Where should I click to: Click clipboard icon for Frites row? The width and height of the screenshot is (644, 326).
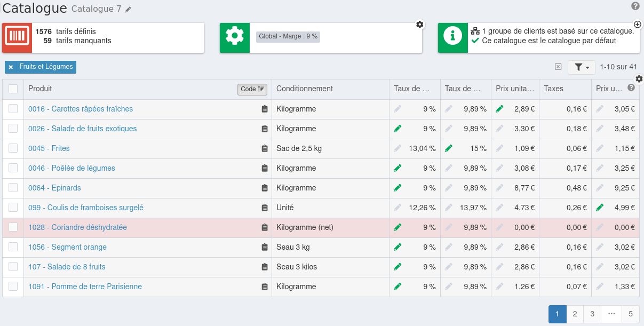pos(265,148)
